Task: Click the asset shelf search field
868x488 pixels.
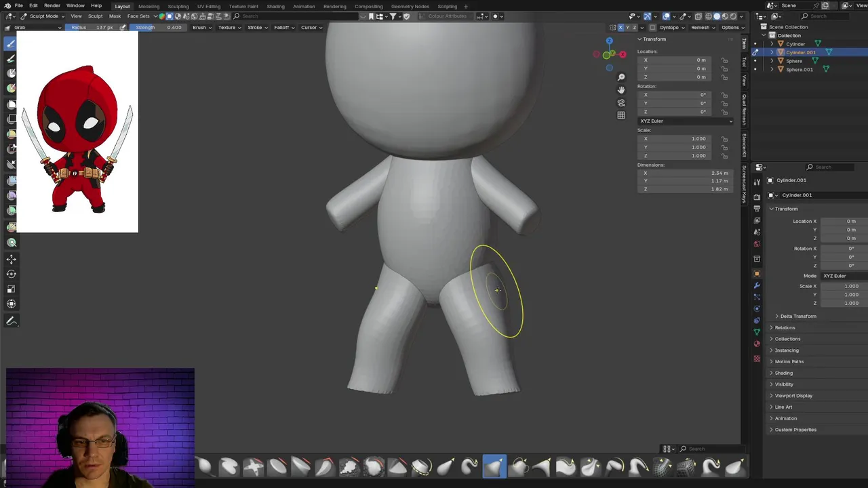Action: click(712, 449)
